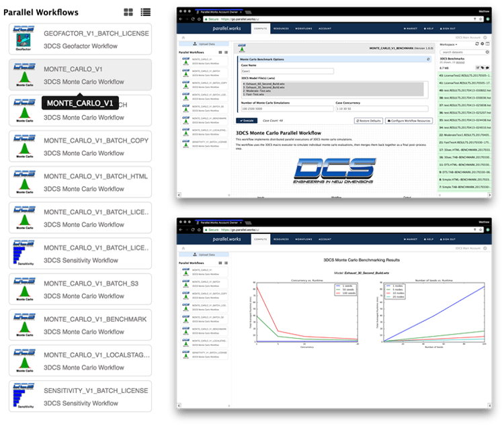504x426 pixels.
Task: Click list view icon in bottom window sidebar
Action: coord(226,263)
